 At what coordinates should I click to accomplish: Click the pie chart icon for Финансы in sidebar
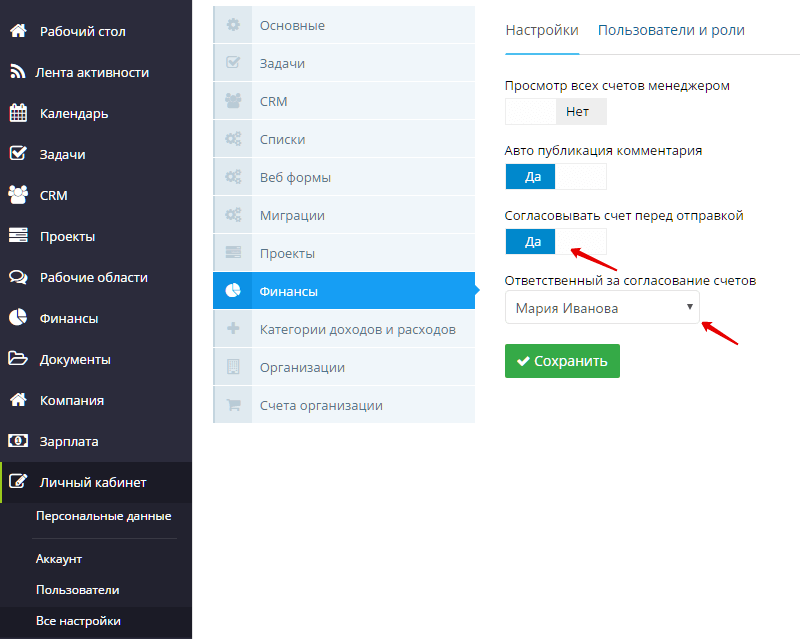tap(17, 318)
